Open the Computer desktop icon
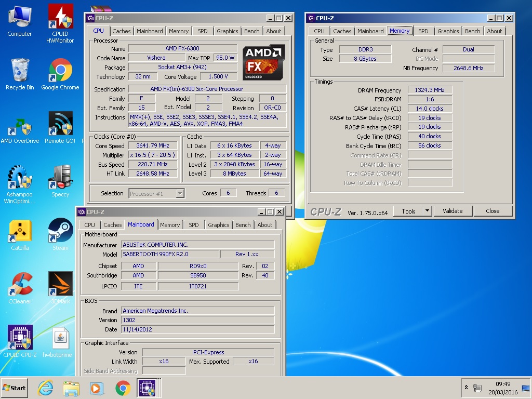The height and width of the screenshot is (399, 532). [19, 21]
